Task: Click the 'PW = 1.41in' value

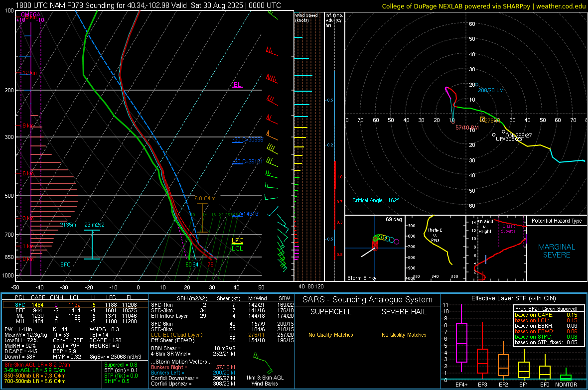Action: click(18, 329)
